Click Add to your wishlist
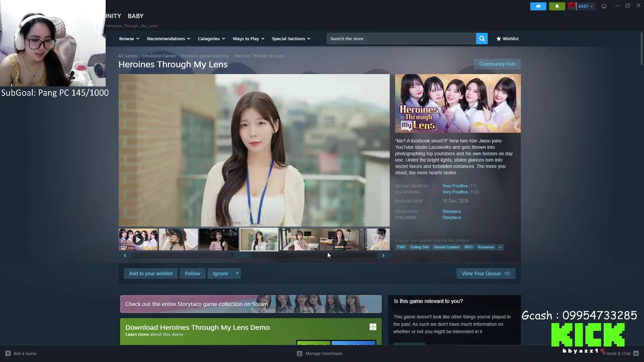644x362 pixels. tap(150, 274)
